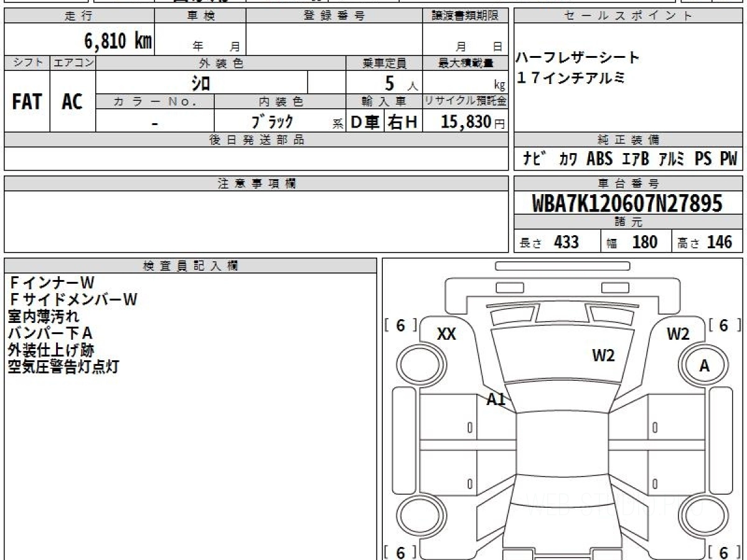747x560 pixels.
Task: Click the ハーフレザーシート sales point line
Action: pos(578,58)
